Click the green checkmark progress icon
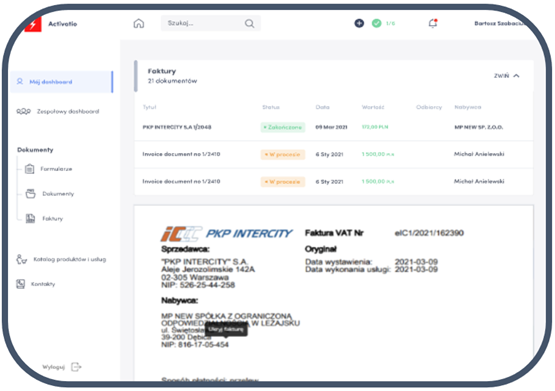Screen dimensions: 555x391 coord(377,23)
